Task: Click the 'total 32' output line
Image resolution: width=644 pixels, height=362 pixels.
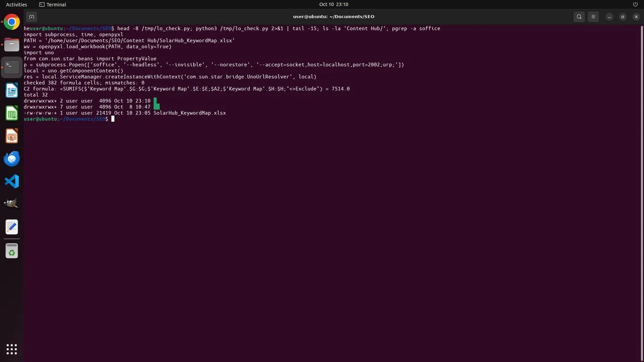Action: tap(36, 95)
